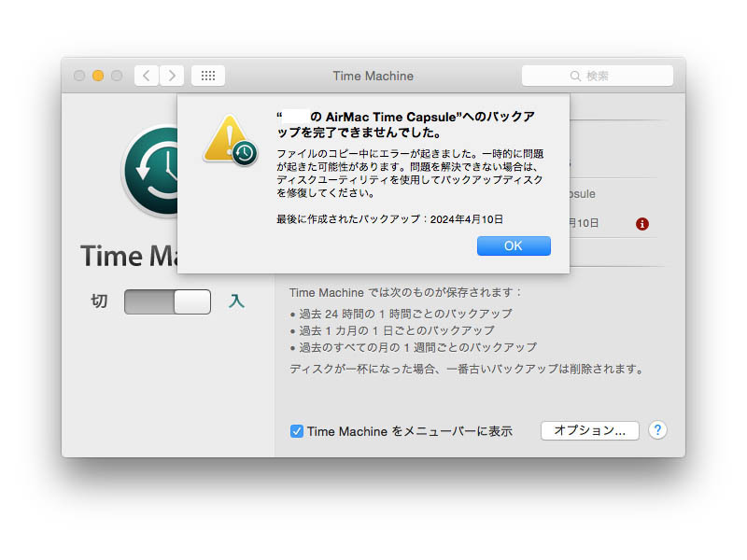This screenshot has height=560, width=747.
Task: Open help with the question mark button
Action: click(x=658, y=430)
